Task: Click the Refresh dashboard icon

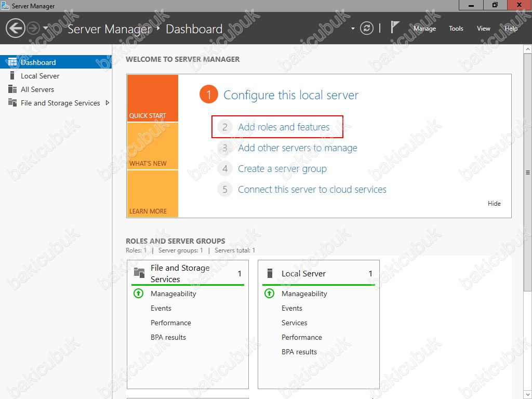Action: pos(367,28)
